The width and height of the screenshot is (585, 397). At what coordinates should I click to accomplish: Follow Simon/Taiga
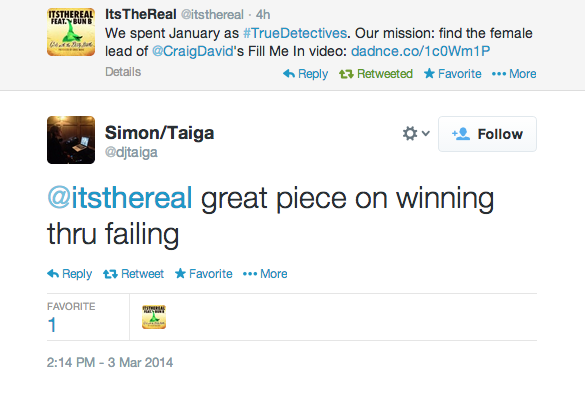coord(487,134)
